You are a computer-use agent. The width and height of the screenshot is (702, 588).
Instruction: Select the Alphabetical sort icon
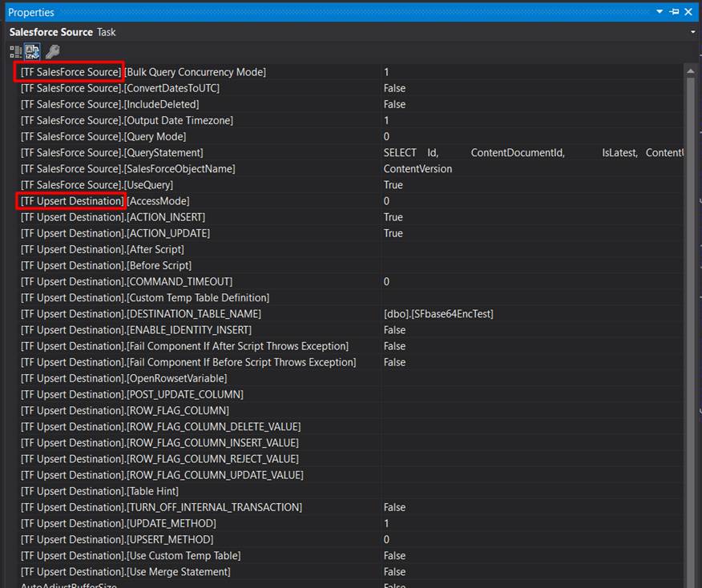point(32,50)
